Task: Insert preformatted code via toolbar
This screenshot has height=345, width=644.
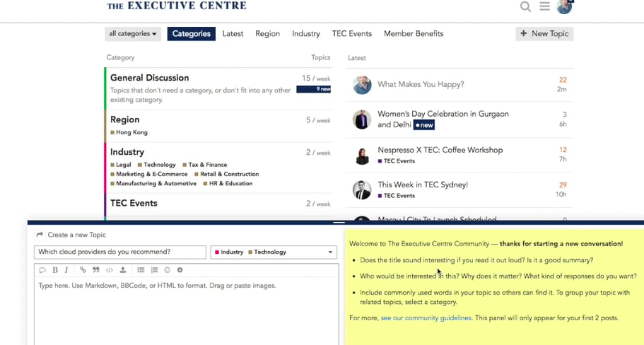Action: point(110,270)
